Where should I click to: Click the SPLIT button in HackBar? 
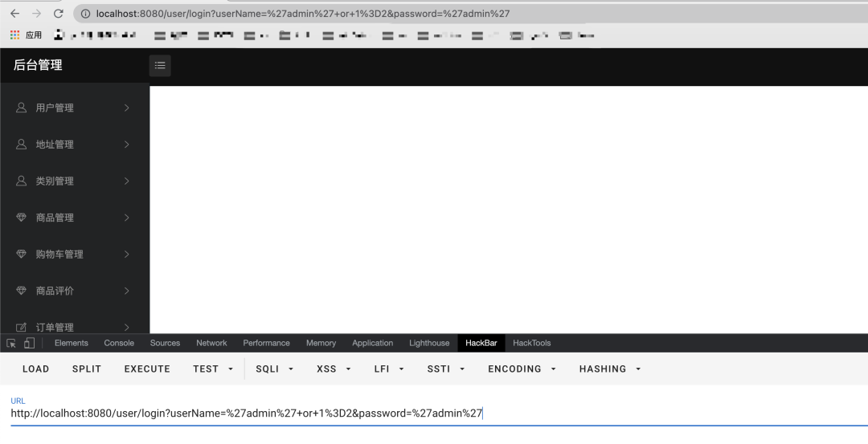[87, 369]
